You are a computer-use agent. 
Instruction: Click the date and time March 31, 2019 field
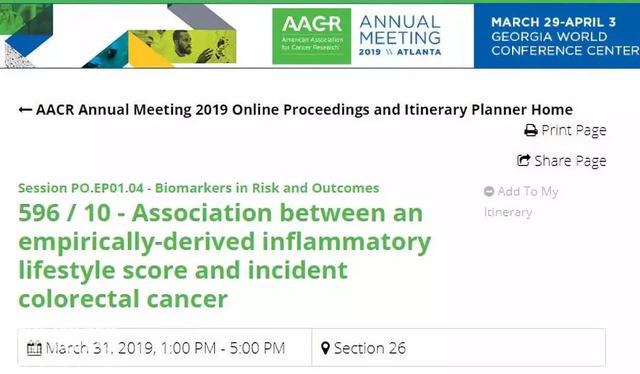[165, 348]
